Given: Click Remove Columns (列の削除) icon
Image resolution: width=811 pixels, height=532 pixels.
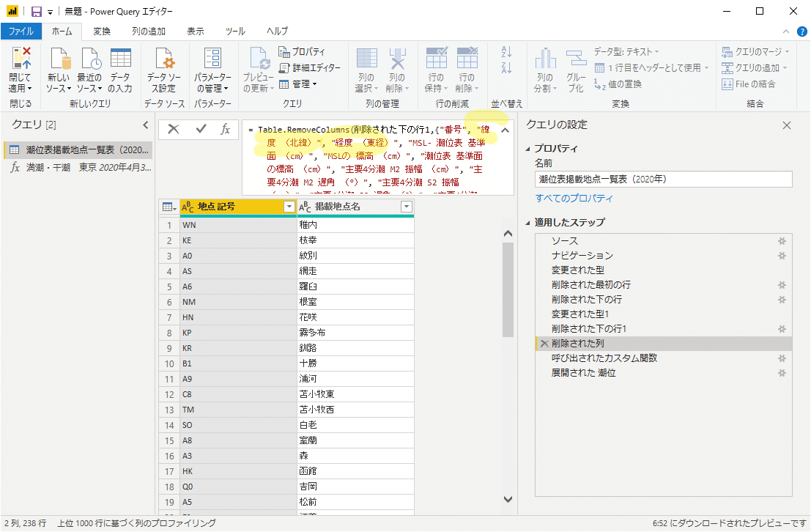Looking at the screenshot, I should [x=397, y=58].
